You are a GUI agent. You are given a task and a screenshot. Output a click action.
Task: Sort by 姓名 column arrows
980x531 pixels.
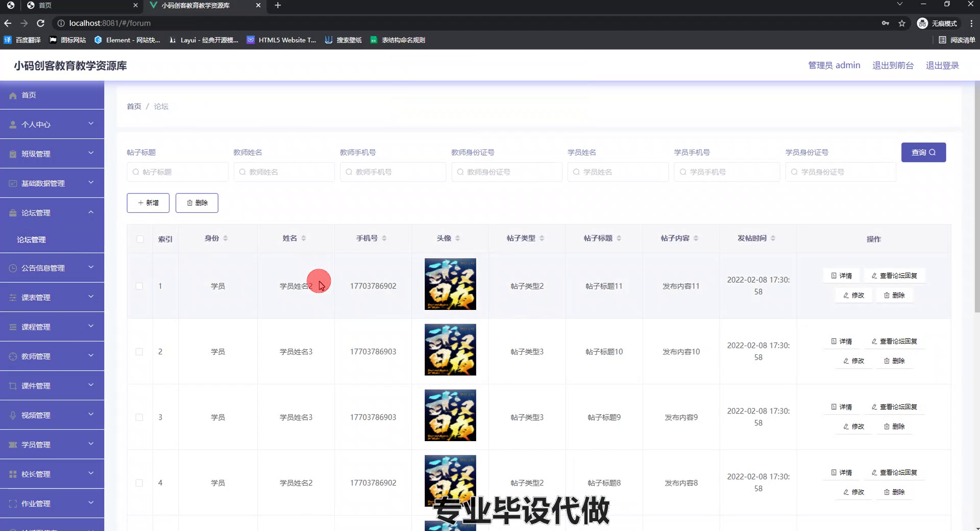click(304, 238)
